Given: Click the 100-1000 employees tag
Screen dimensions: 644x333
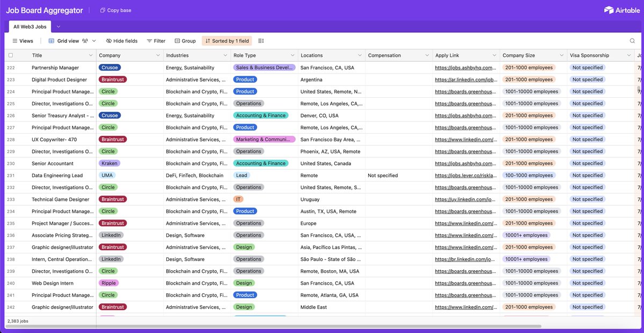Looking at the screenshot, I should 529,176.
